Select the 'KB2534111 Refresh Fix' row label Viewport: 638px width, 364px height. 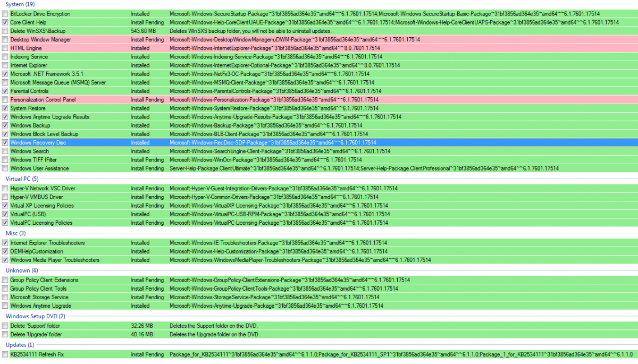coord(37,354)
